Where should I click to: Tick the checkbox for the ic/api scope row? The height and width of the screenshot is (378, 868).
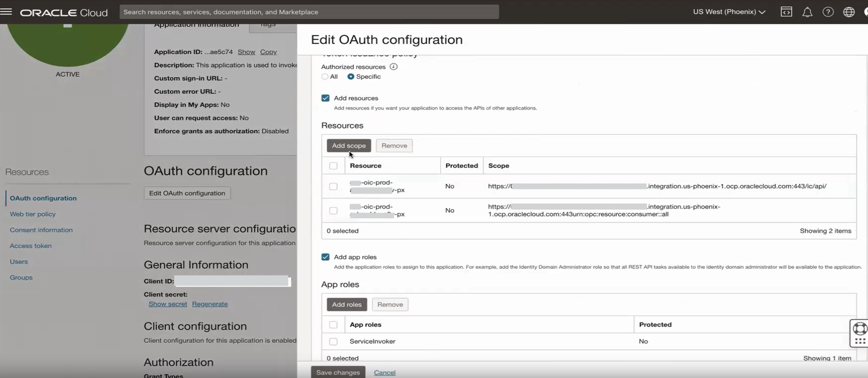(334, 186)
